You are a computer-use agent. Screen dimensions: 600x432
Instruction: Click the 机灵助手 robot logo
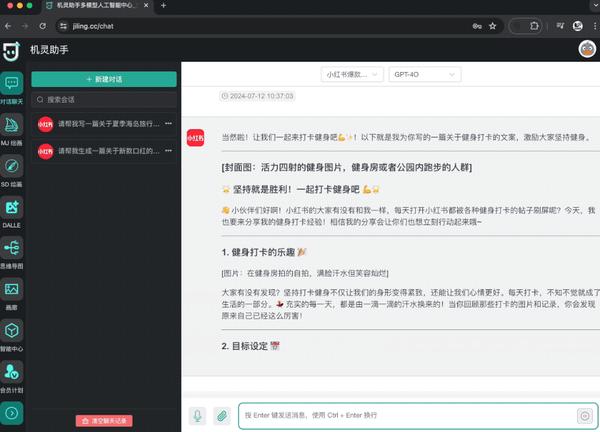[11, 51]
